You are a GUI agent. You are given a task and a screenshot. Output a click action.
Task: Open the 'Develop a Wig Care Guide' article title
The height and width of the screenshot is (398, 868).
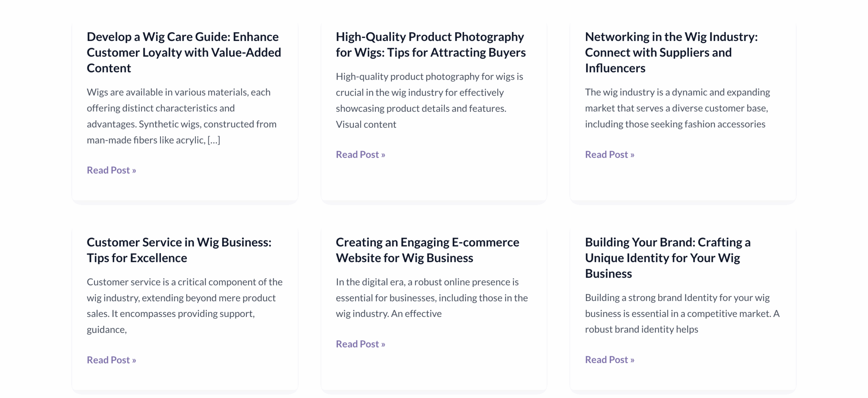183,52
